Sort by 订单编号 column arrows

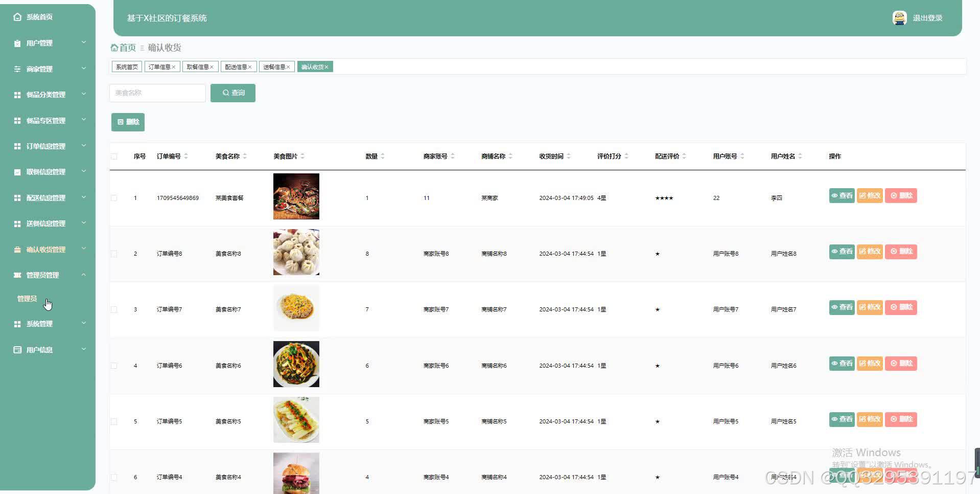(186, 156)
